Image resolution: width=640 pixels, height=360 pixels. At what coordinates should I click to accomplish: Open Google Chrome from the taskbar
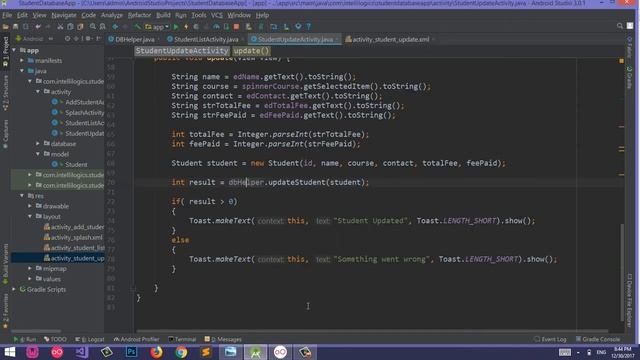tap(181, 352)
